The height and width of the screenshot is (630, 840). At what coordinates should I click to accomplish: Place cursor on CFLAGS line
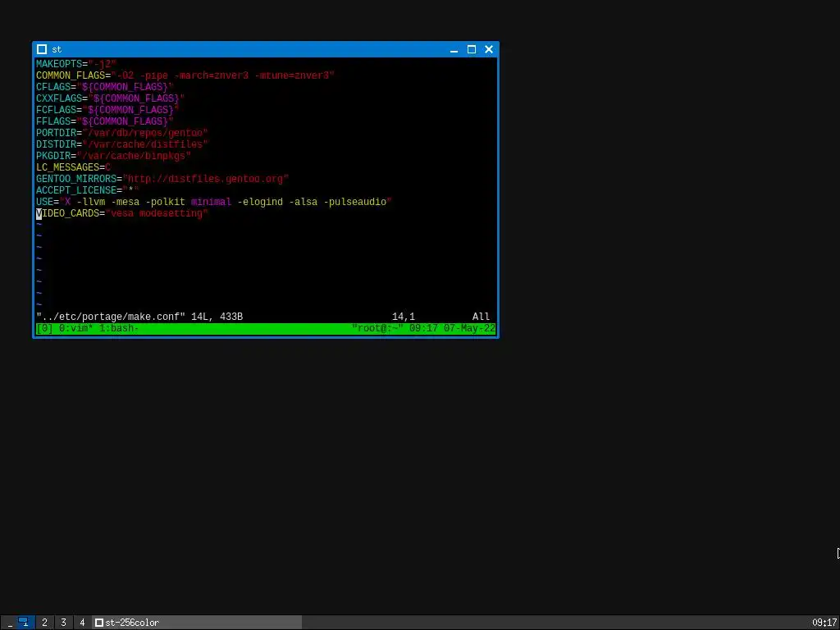105,87
